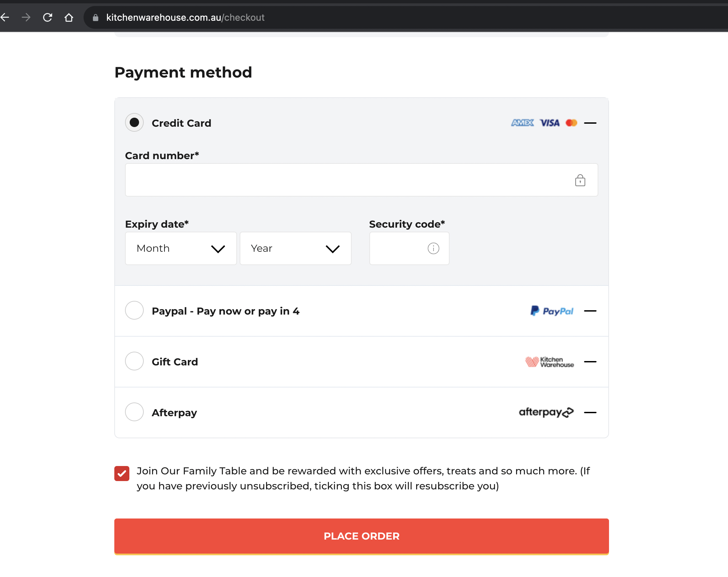This screenshot has height=577, width=728.
Task: Click the PLACE ORDER button
Action: 362,536
